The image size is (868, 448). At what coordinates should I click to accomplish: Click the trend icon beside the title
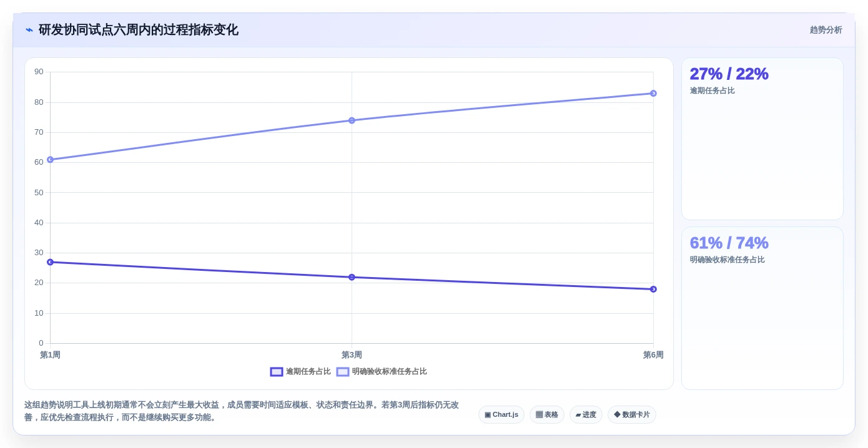(x=29, y=30)
